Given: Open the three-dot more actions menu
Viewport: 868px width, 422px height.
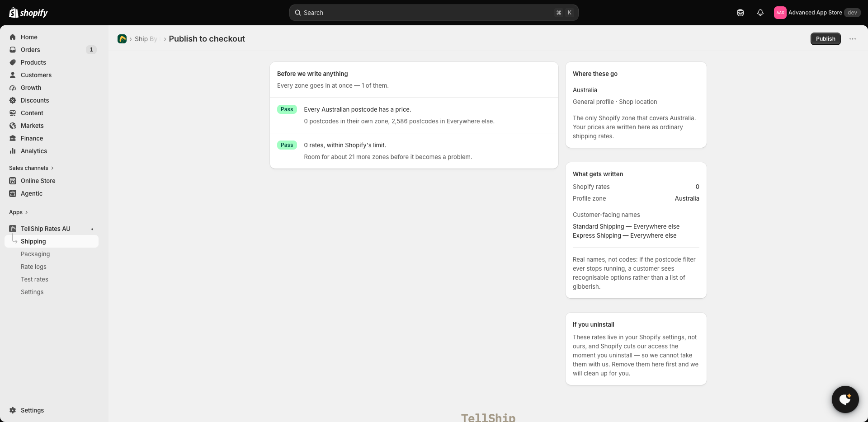Looking at the screenshot, I should (x=853, y=39).
